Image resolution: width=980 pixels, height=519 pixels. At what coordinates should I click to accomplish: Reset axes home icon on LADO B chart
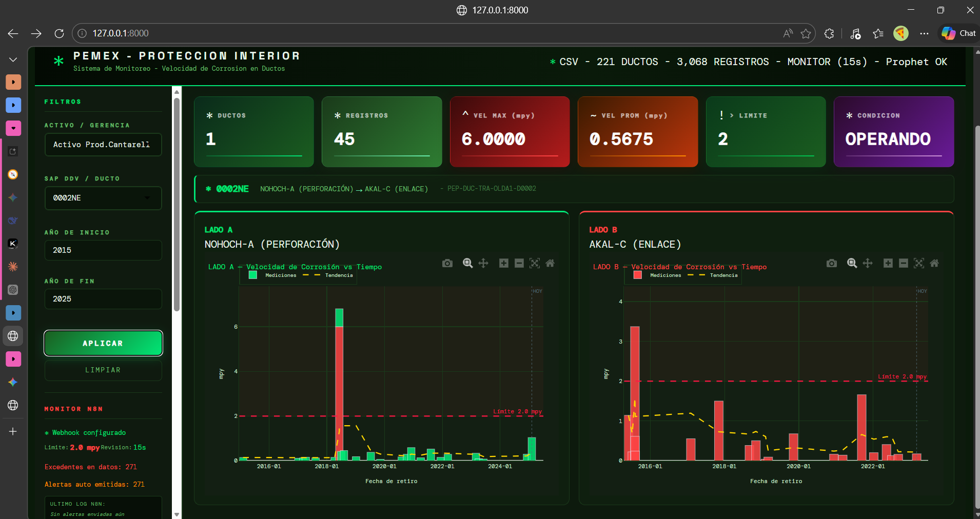tap(934, 263)
